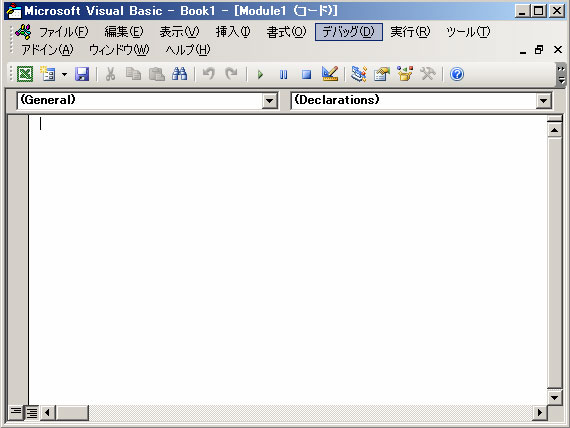This screenshot has width=570, height=428.
Task: Click the horizontal scrollbar thumb
Action: 72,412
